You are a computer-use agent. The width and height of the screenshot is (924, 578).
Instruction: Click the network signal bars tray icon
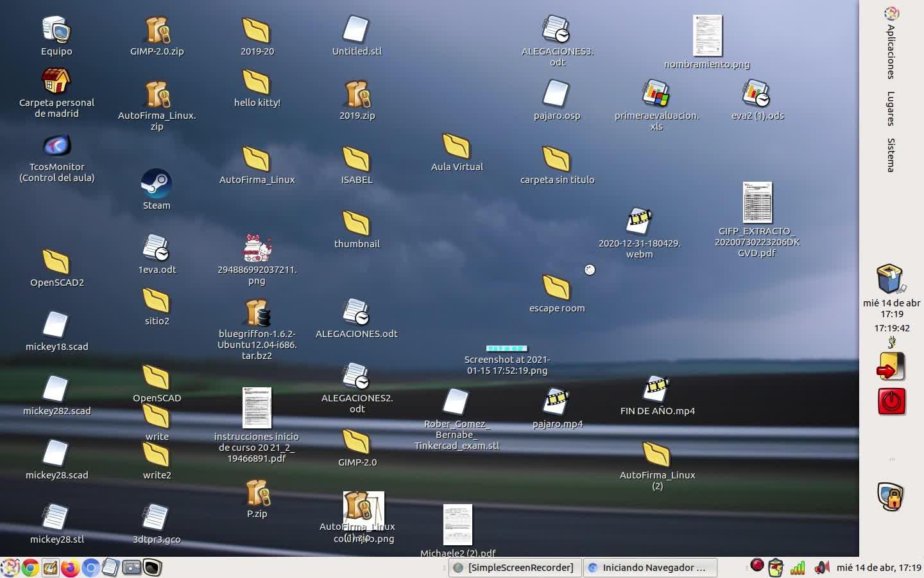point(798,568)
